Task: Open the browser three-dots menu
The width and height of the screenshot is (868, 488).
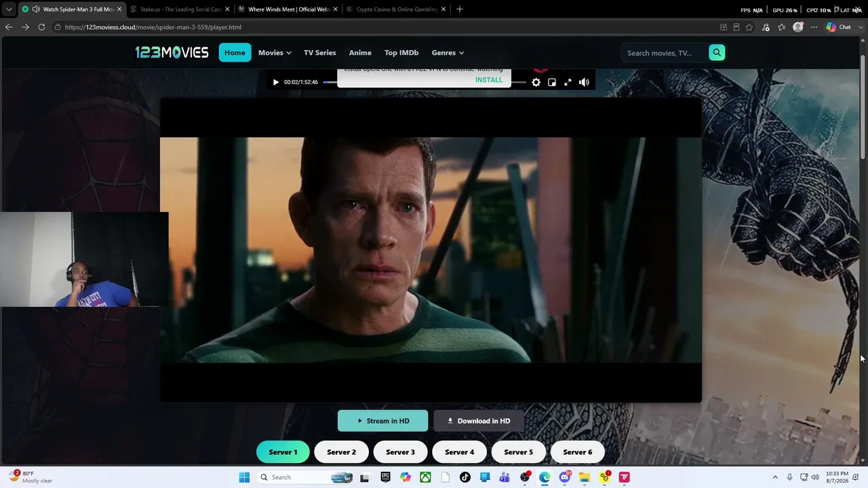Action: coord(814,27)
